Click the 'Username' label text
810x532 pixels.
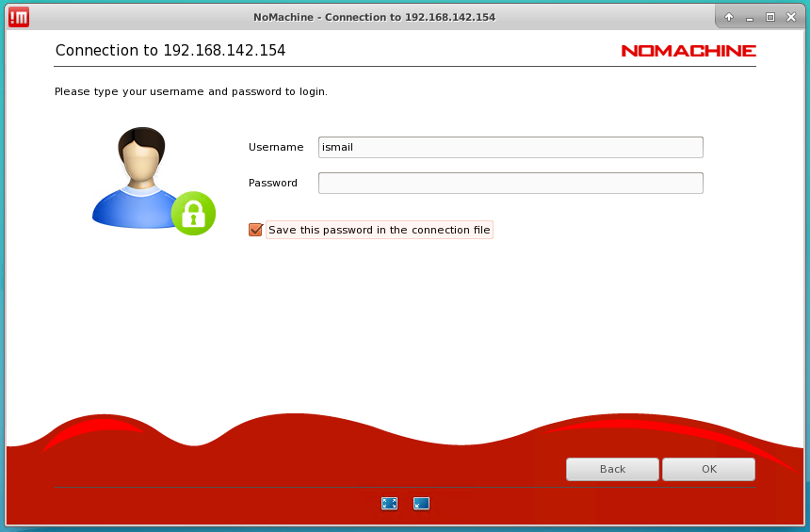coord(276,147)
